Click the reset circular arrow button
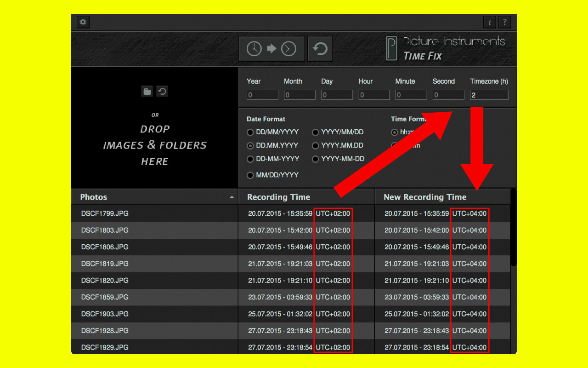This screenshot has width=588, height=368. (320, 49)
